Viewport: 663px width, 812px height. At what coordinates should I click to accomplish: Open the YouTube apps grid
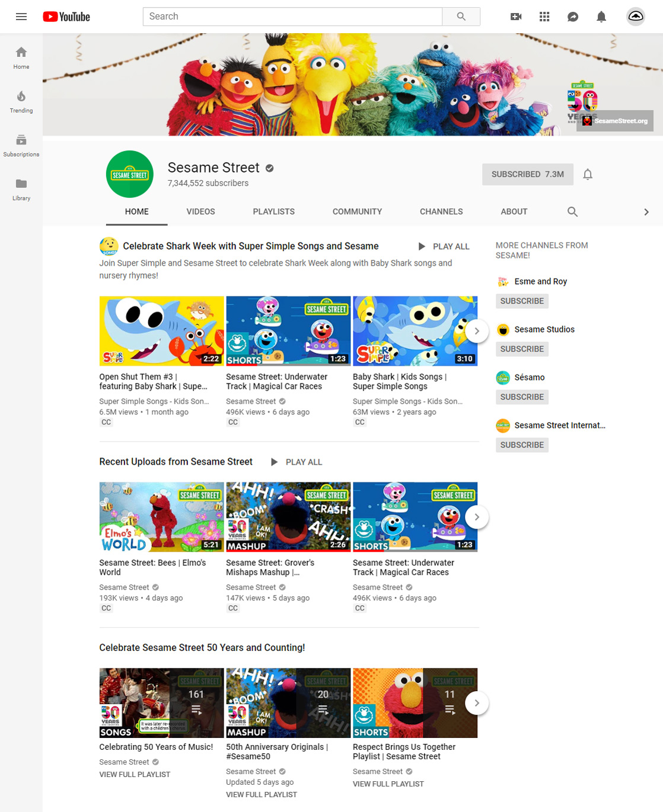point(544,17)
